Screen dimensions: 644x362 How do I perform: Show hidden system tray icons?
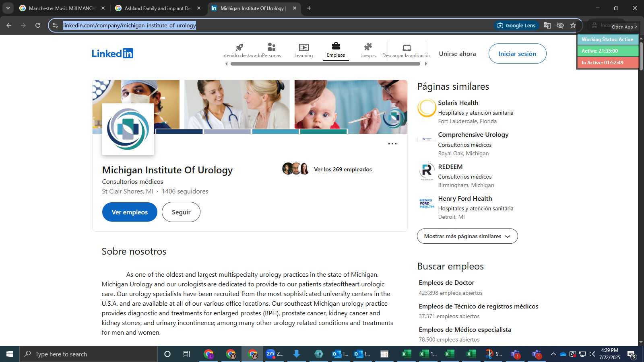pyautogui.click(x=553, y=354)
